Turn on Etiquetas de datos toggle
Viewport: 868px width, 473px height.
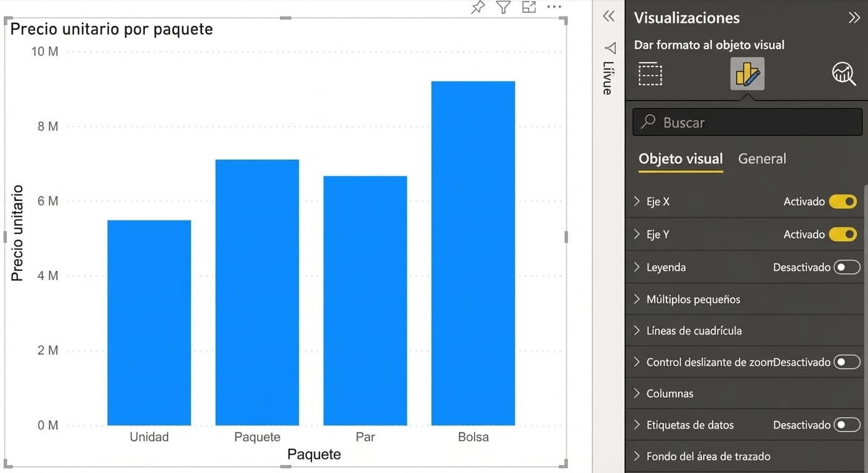pos(846,425)
